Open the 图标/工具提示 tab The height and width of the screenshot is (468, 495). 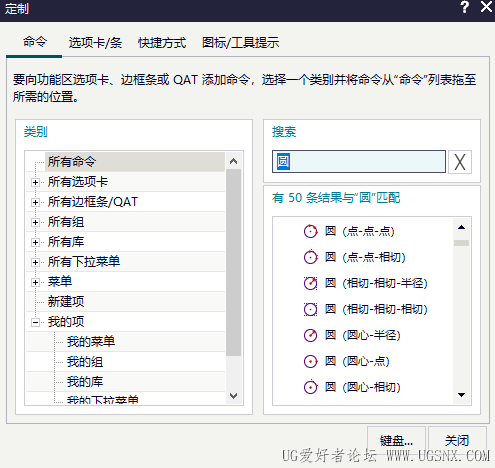(x=241, y=43)
